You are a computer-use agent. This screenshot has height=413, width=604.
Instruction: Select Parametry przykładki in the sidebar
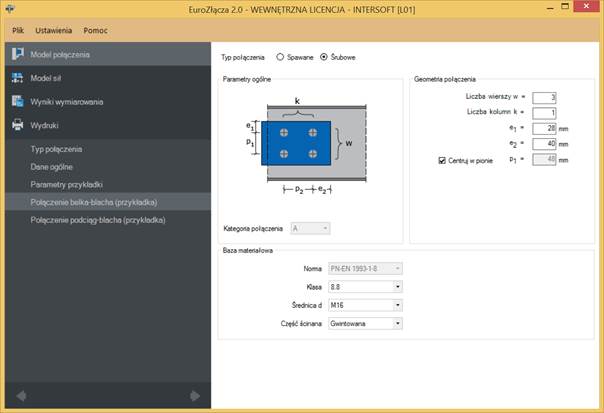(x=66, y=185)
